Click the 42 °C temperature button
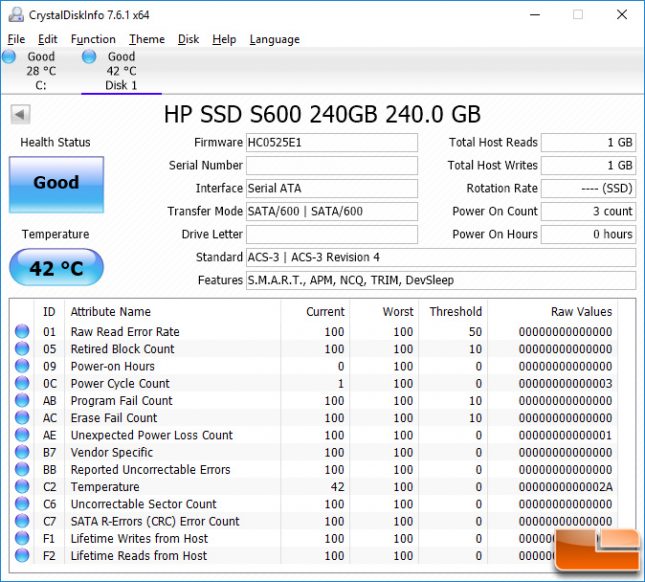The image size is (645, 582). coord(56,268)
